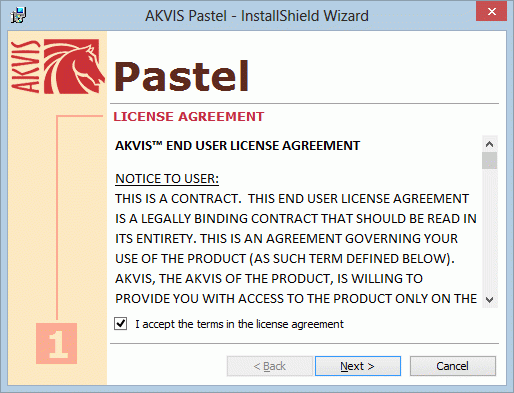
Task: Click the license scroll up arrow
Action: 489,144
